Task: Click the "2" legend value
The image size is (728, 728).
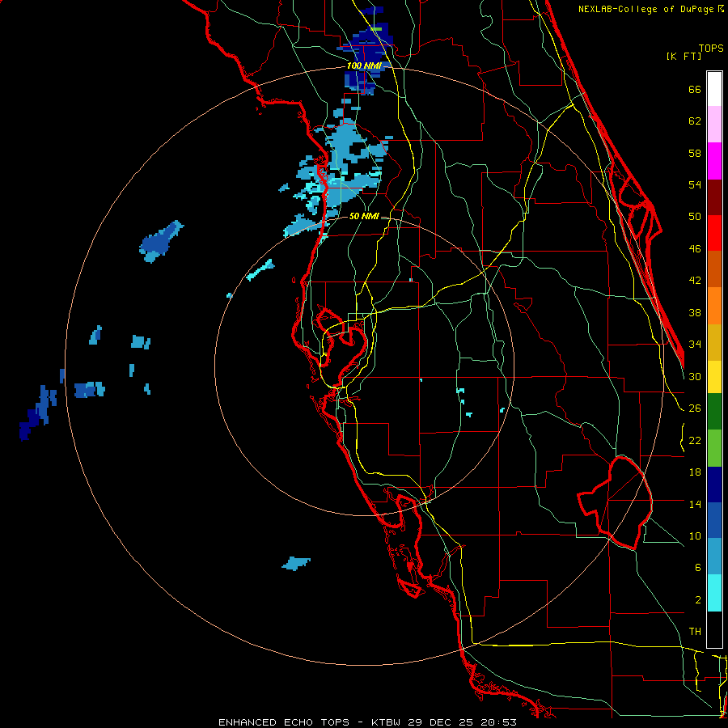Action: pos(698,600)
